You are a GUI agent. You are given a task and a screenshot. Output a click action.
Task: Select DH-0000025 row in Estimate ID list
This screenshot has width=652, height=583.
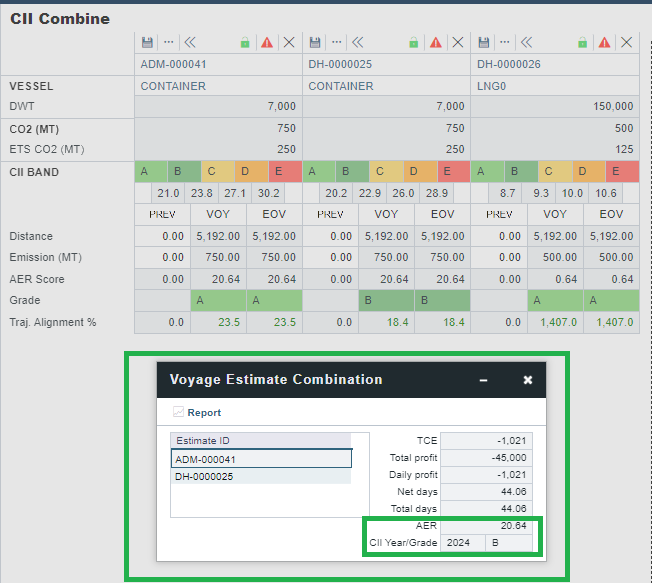point(261,476)
